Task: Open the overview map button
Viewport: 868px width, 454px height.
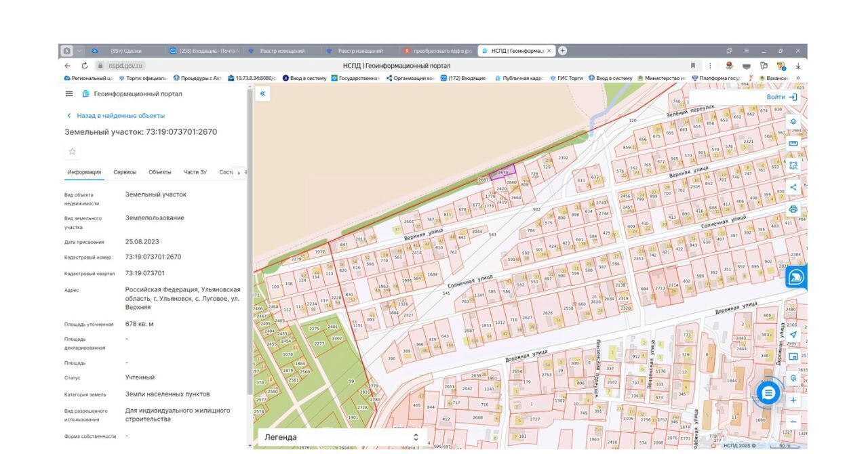Action: [x=793, y=356]
